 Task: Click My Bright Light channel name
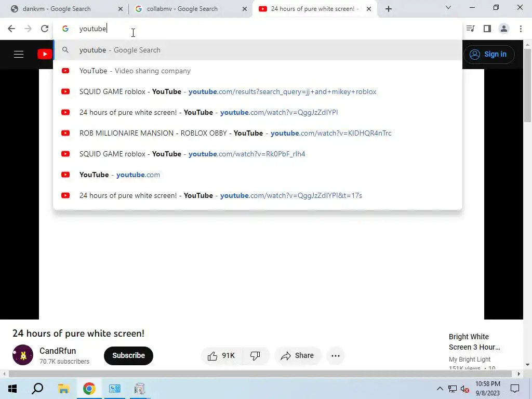(470, 360)
